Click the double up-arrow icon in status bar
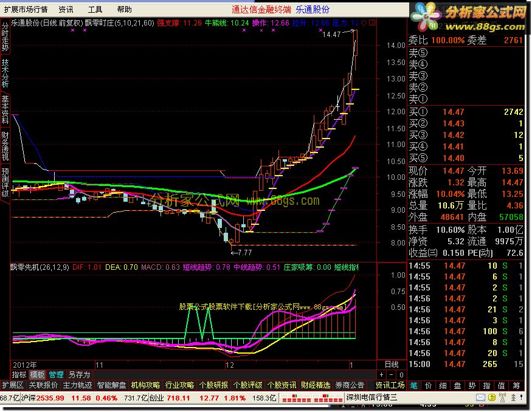This screenshot has height=412, width=532. 513,397
